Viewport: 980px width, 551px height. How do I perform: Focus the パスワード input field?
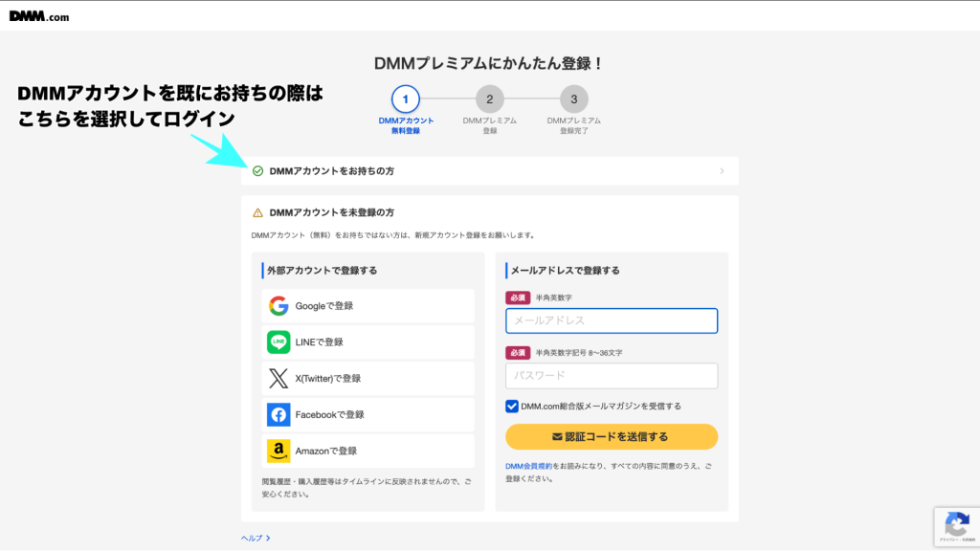click(x=612, y=376)
